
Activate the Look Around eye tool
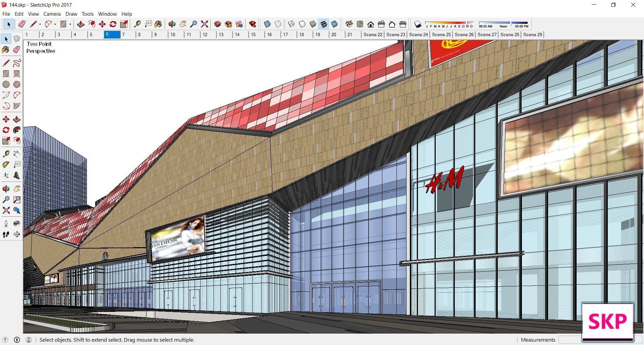tap(17, 224)
